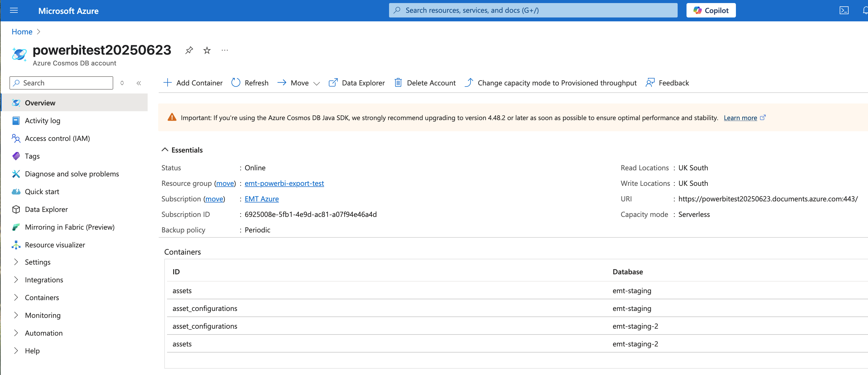Open asset_configurations row in emt-staging
This screenshot has width=868, height=375.
[x=517, y=308]
